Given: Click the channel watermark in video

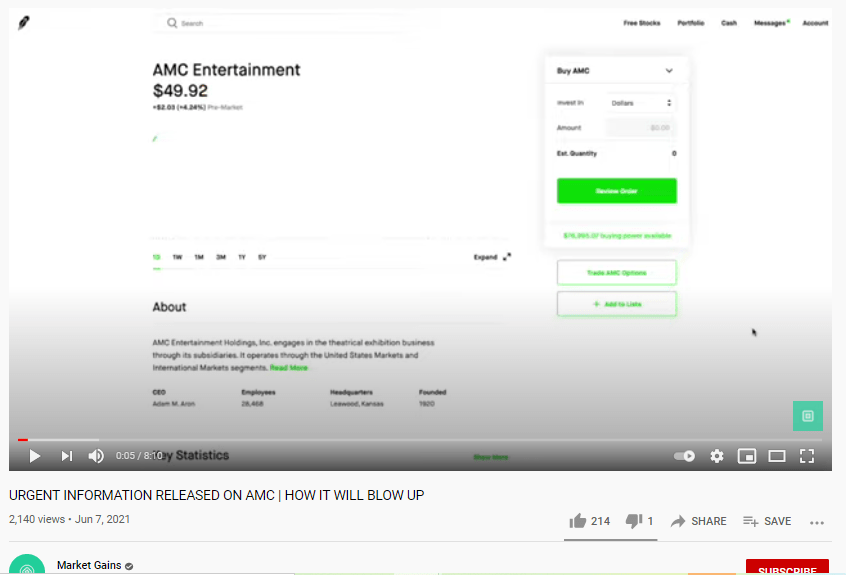Looking at the screenshot, I should pos(808,416).
